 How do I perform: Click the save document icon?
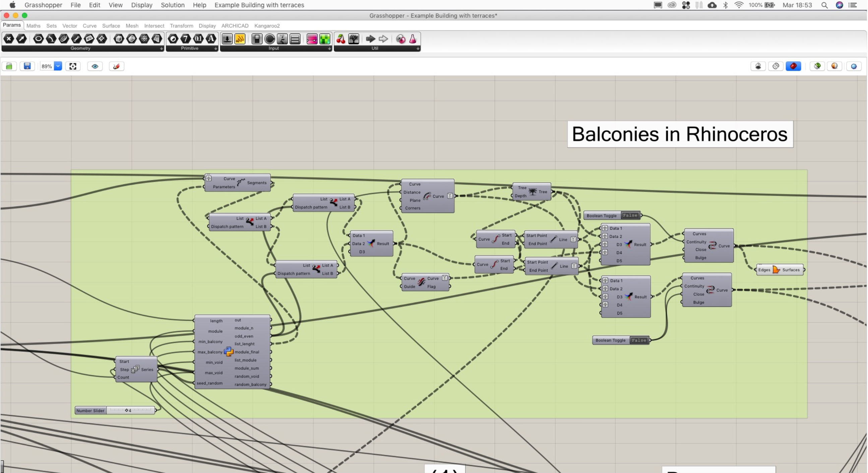click(27, 66)
